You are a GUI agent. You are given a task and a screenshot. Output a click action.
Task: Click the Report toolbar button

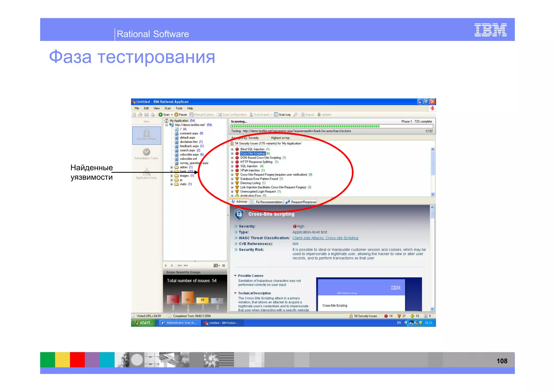tap(308, 115)
